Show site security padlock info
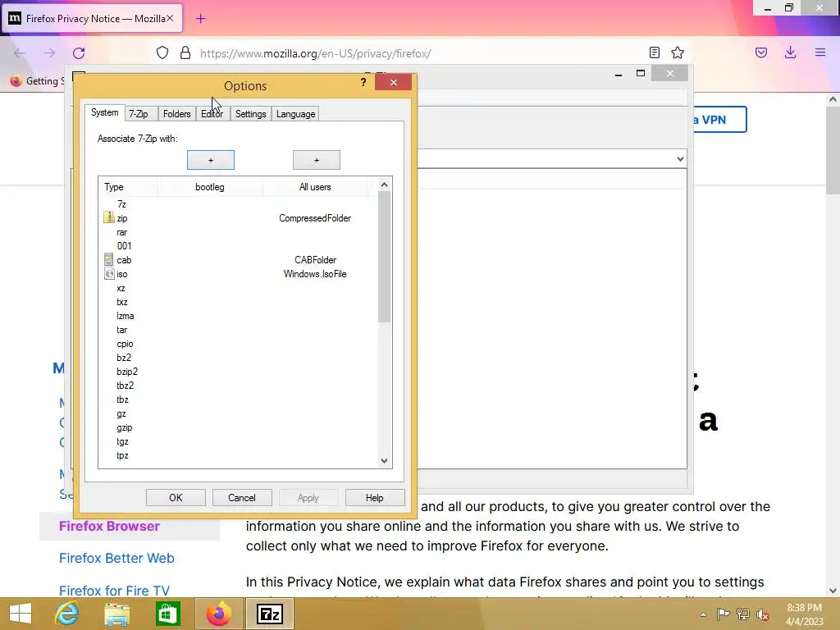 tap(185, 52)
